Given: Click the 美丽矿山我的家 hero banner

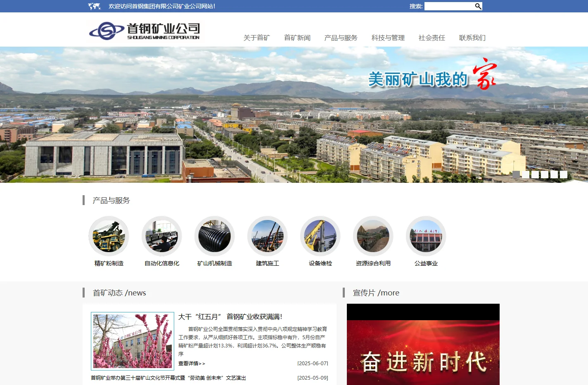Looking at the screenshot, I should pos(294,115).
